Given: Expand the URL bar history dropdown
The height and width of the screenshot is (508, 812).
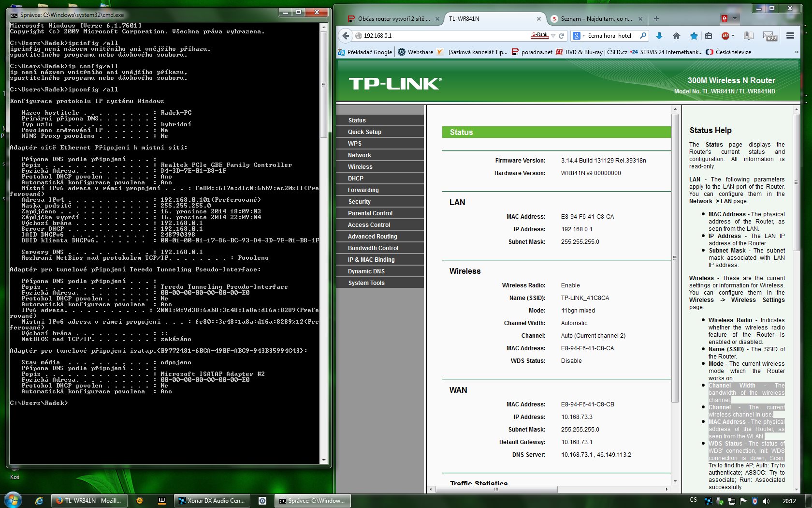Looking at the screenshot, I should point(553,36).
